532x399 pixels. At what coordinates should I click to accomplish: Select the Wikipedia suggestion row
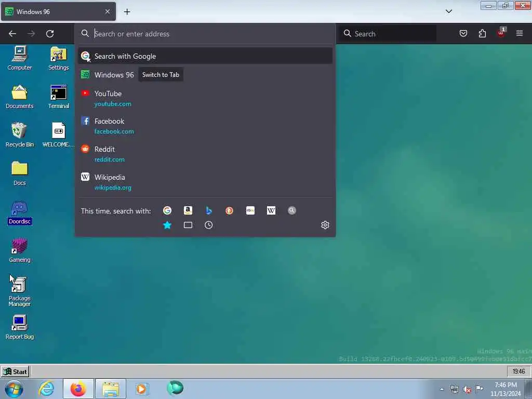pos(205,182)
